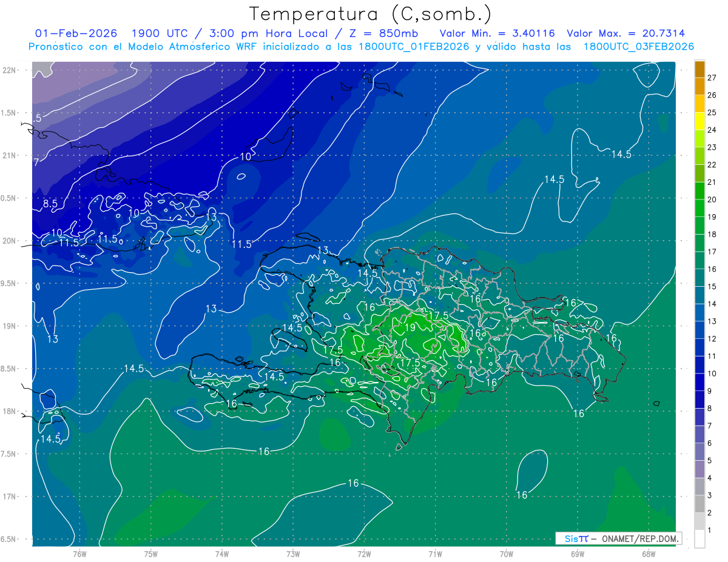Click the purple swatch between 4 and 5
The image size is (728, 562).
tap(699, 469)
